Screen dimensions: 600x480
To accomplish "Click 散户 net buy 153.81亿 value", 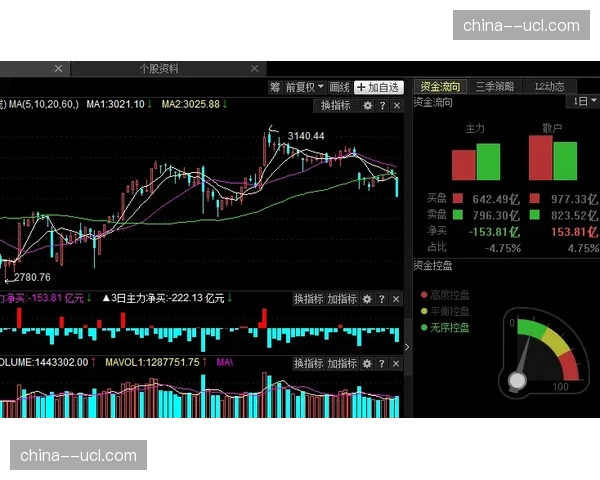I will click(x=574, y=232).
